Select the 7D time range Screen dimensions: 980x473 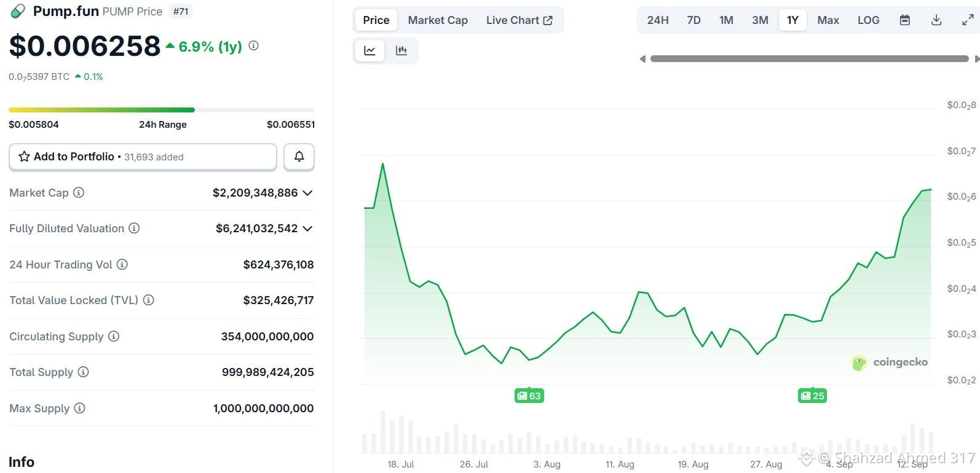[694, 20]
